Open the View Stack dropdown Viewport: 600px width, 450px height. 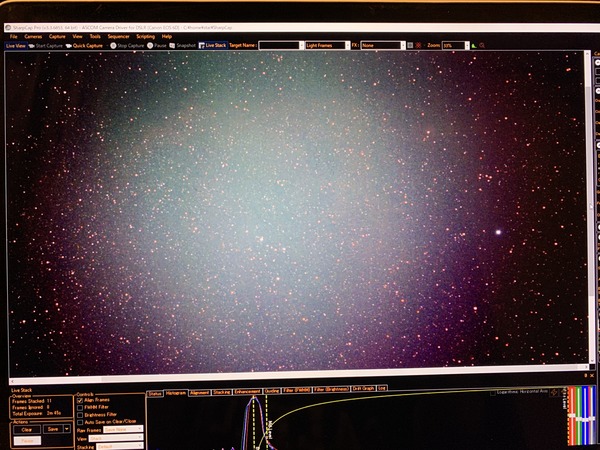(x=115, y=438)
